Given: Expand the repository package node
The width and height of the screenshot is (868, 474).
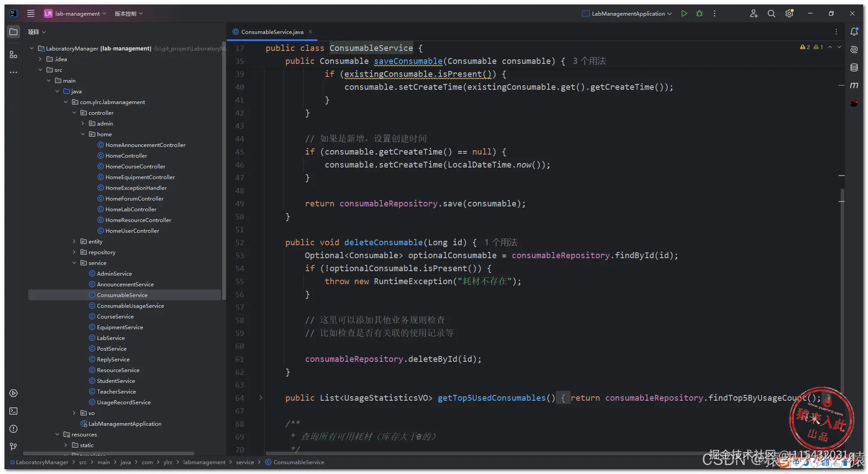Looking at the screenshot, I should tap(74, 252).
